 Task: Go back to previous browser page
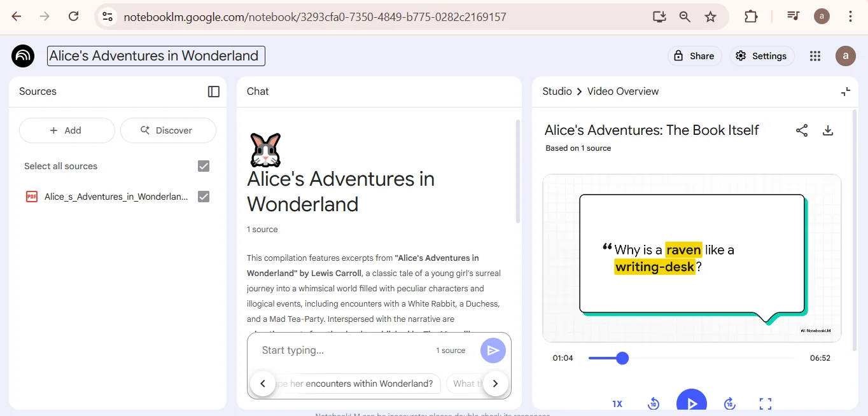[17, 17]
